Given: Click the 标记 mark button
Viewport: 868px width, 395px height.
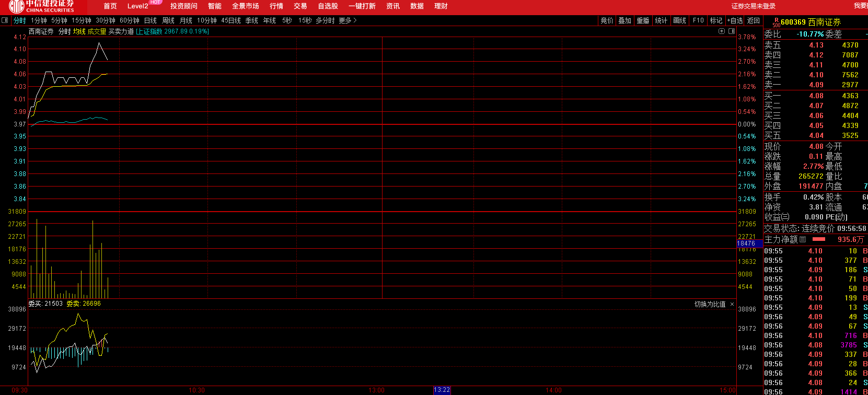Looking at the screenshot, I should [716, 20].
